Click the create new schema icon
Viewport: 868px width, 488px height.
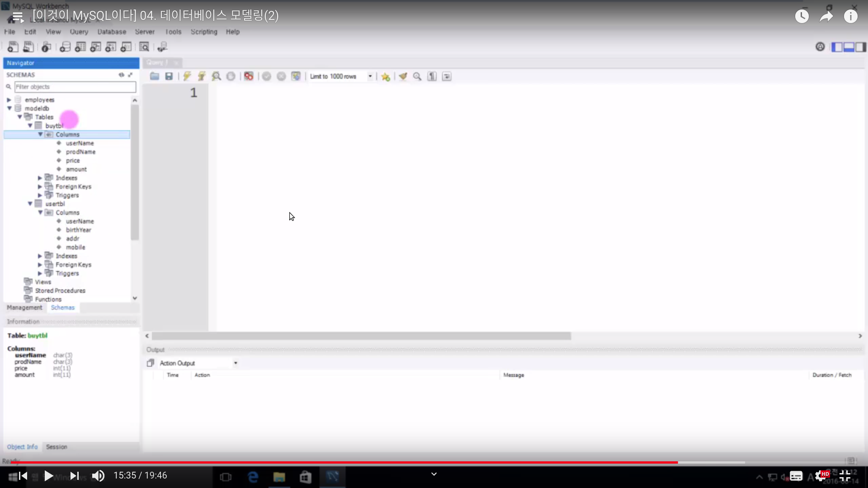point(65,47)
